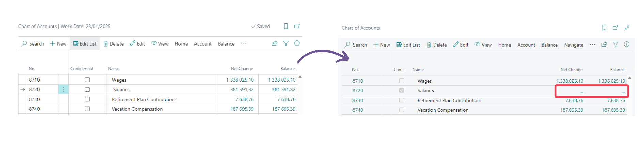Open row options menu for account 8720
The image size is (644, 141).
(x=63, y=90)
